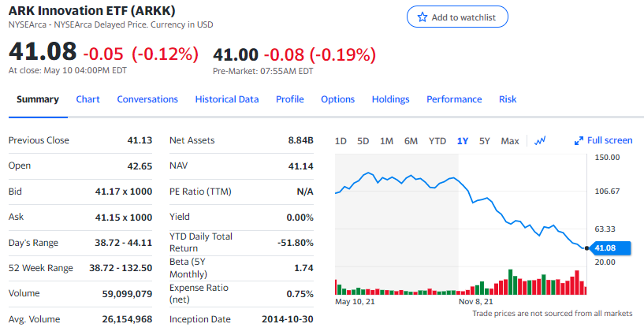This screenshot has height=335, width=644.
Task: Click the Full screen link text
Action: [610, 140]
